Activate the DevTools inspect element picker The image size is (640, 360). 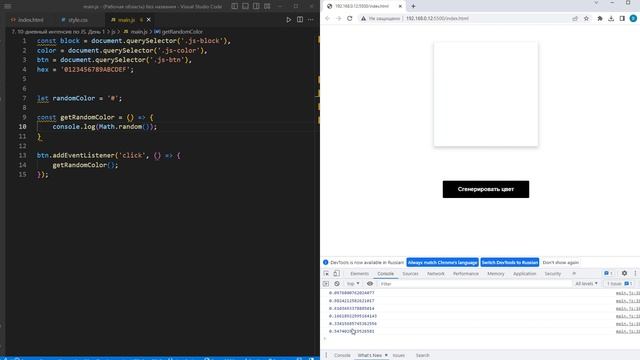[x=326, y=273]
